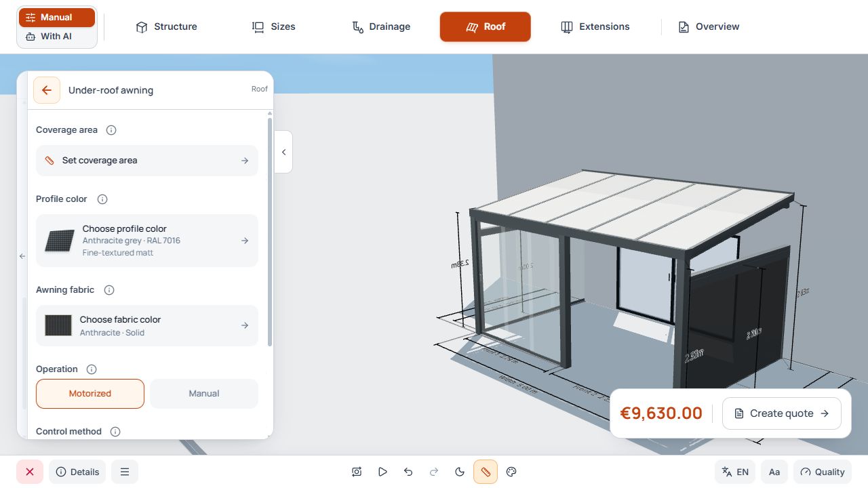
Task: Click the redo arrow icon
Action: pos(434,472)
